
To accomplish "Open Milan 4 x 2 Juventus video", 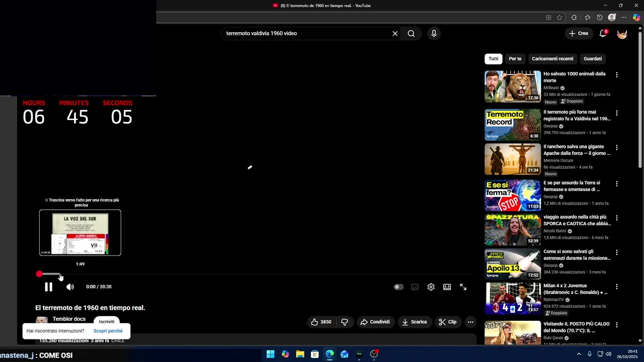I will point(513,298).
